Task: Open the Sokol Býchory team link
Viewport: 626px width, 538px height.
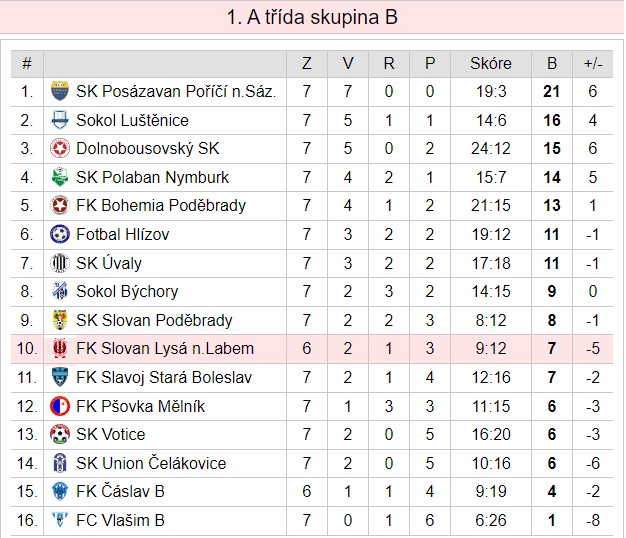Action: [x=127, y=291]
